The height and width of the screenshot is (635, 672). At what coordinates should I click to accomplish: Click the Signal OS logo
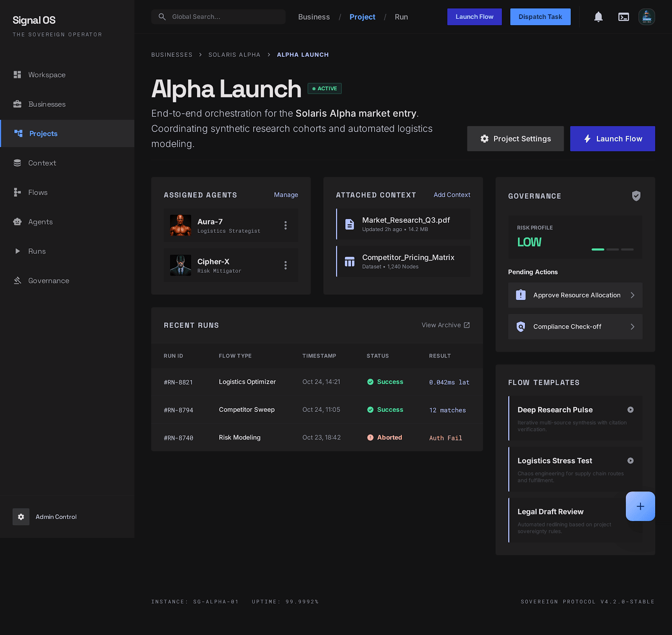tap(34, 20)
